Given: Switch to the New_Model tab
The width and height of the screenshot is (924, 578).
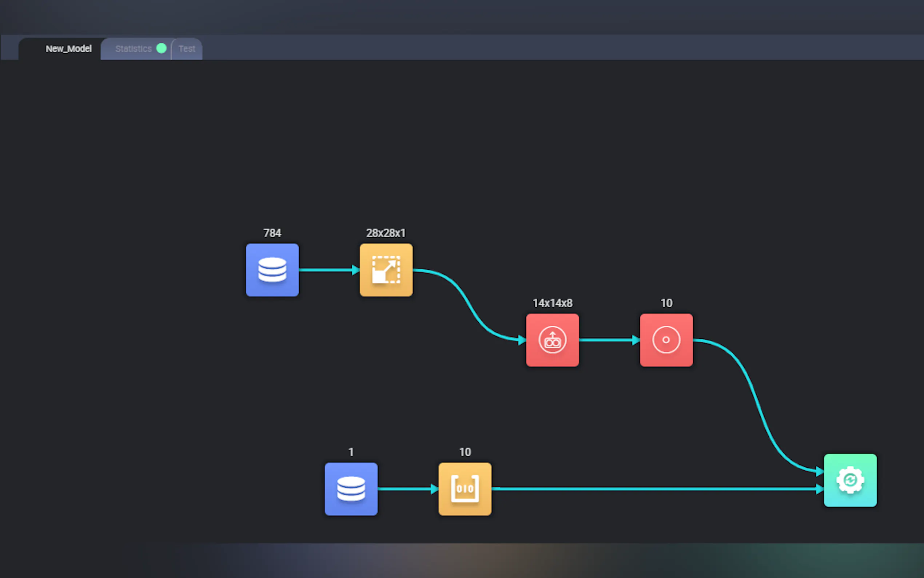Looking at the screenshot, I should click(68, 49).
